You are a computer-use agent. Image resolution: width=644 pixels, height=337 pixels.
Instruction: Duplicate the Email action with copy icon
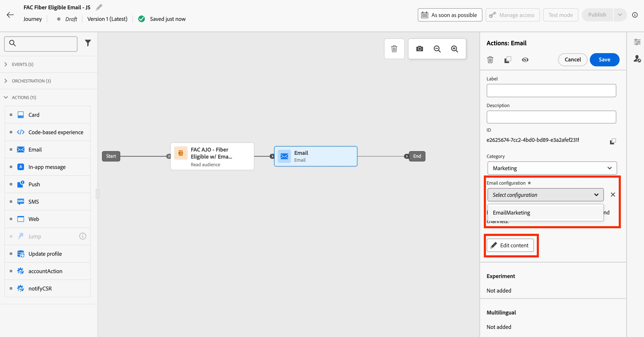(508, 60)
